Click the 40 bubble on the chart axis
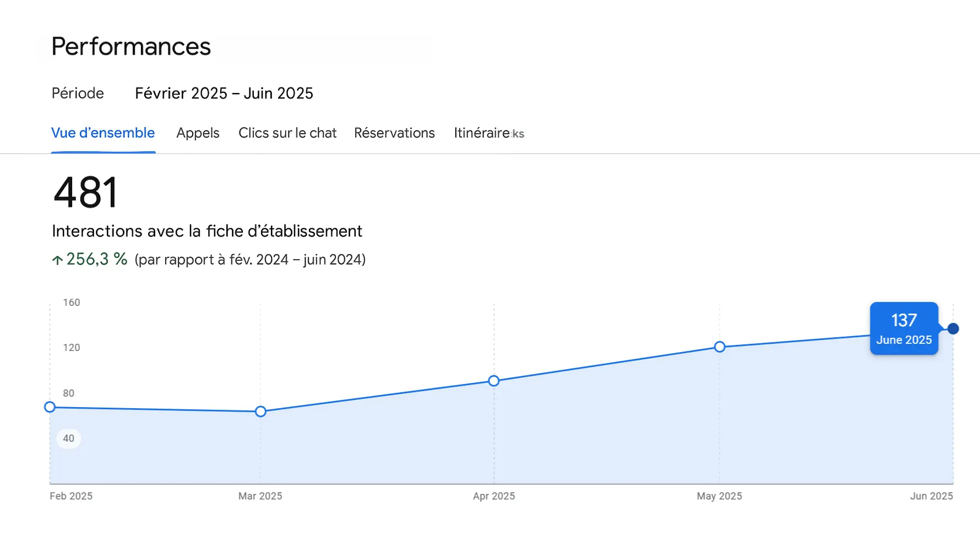This screenshot has width=980, height=560. pyautogui.click(x=68, y=438)
